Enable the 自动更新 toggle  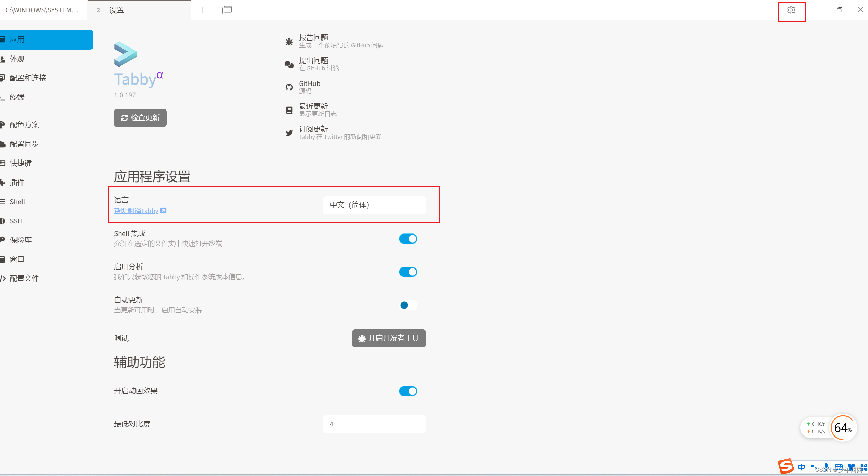click(408, 305)
